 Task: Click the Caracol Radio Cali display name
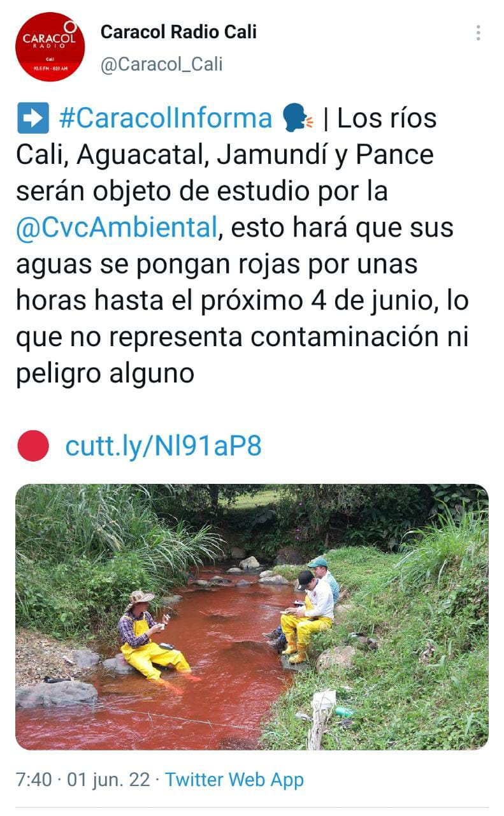178,32
